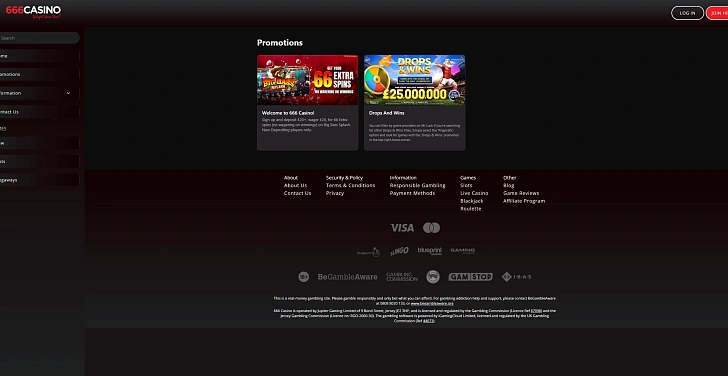This screenshot has height=376, width=728.
Task: Click the 18+ age restriction badge
Action: pos(304,277)
